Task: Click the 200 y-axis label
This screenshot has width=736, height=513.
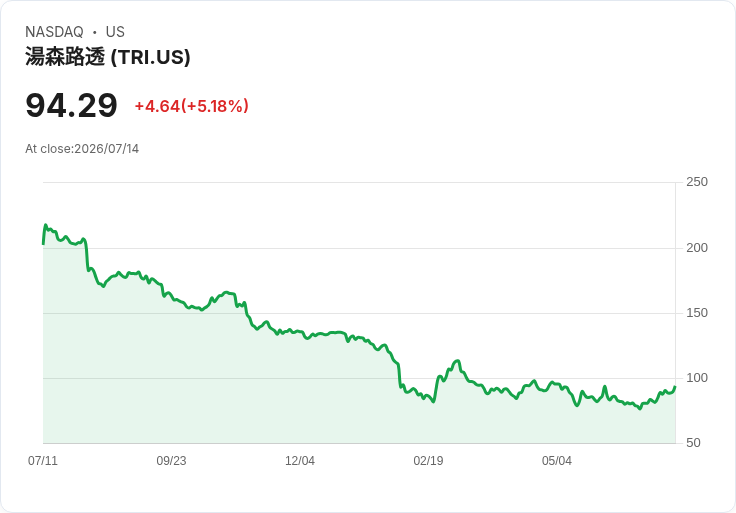Action: (697, 247)
